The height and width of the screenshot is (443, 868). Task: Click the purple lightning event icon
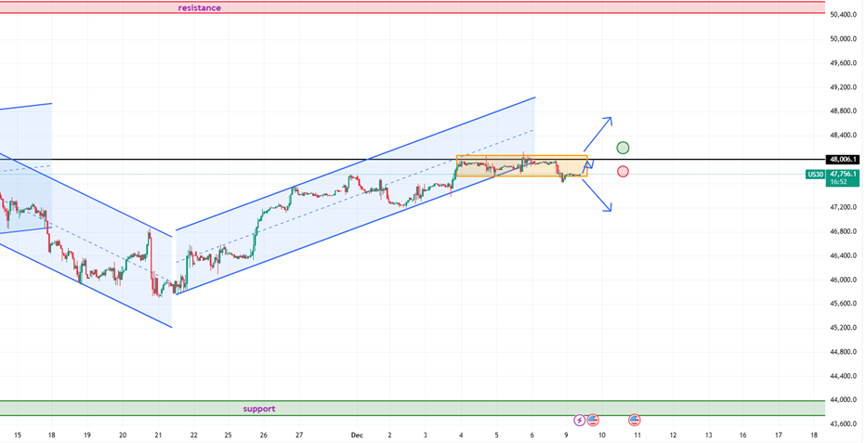click(580, 421)
